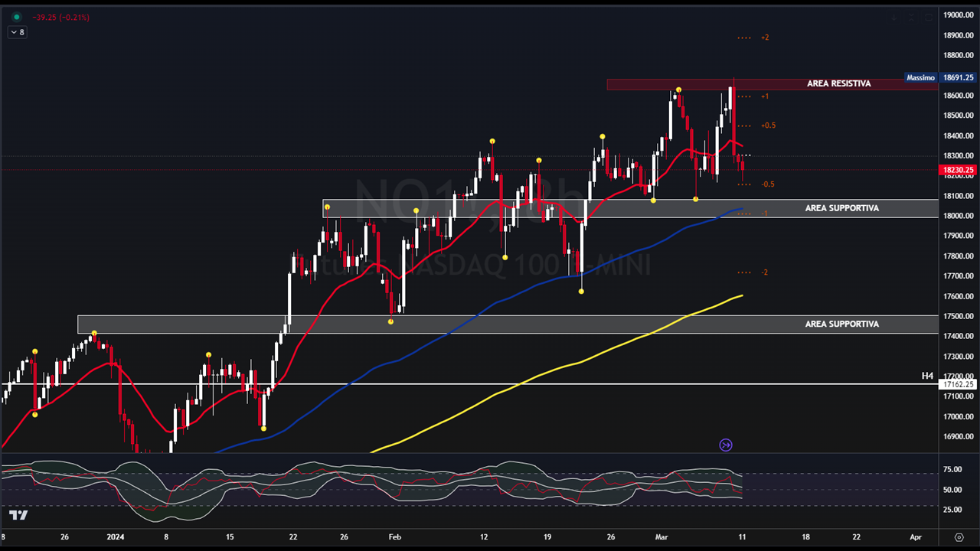Click the Feb label on time axis
The height and width of the screenshot is (551, 980).
pyautogui.click(x=394, y=537)
